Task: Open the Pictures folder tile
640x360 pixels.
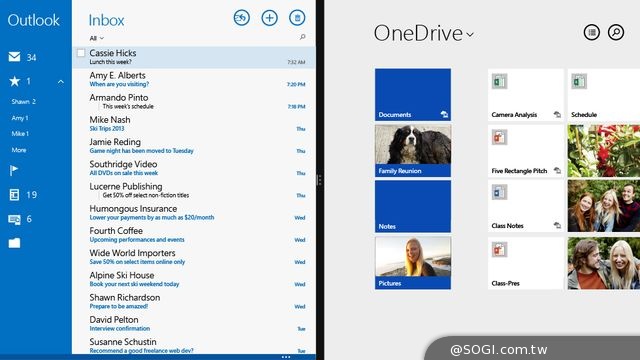Action: click(x=413, y=263)
